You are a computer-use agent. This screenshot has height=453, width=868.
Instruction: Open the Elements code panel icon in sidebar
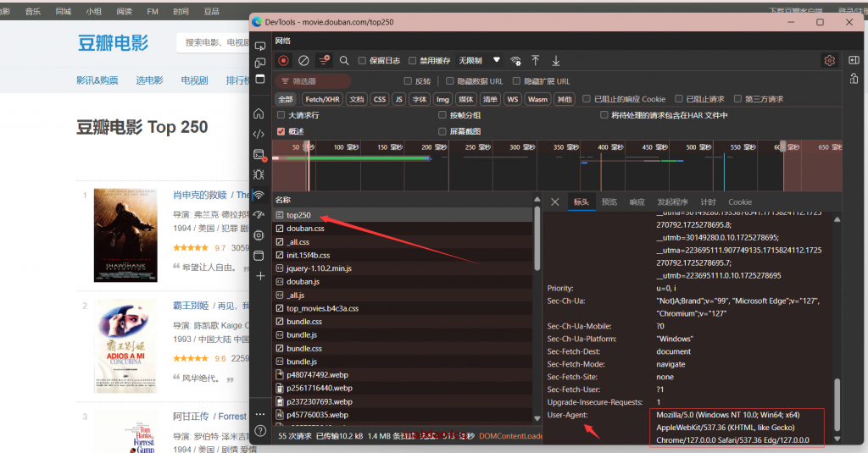[x=259, y=134]
